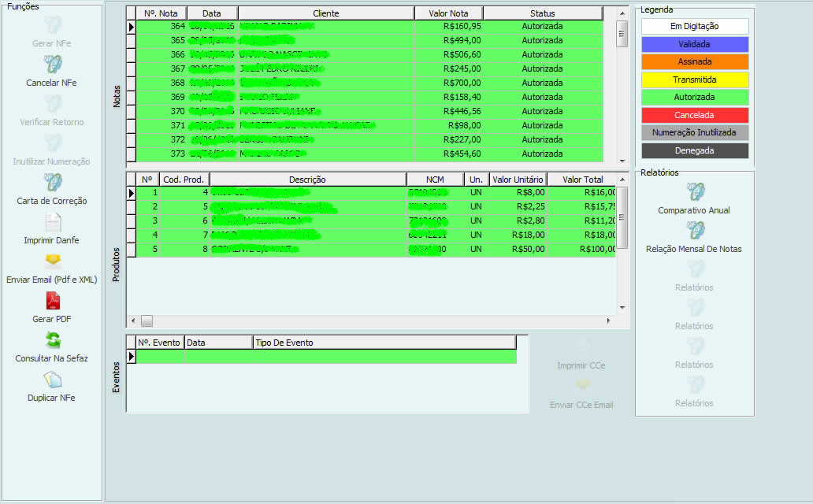Open the Carta de Correção function

click(52, 183)
